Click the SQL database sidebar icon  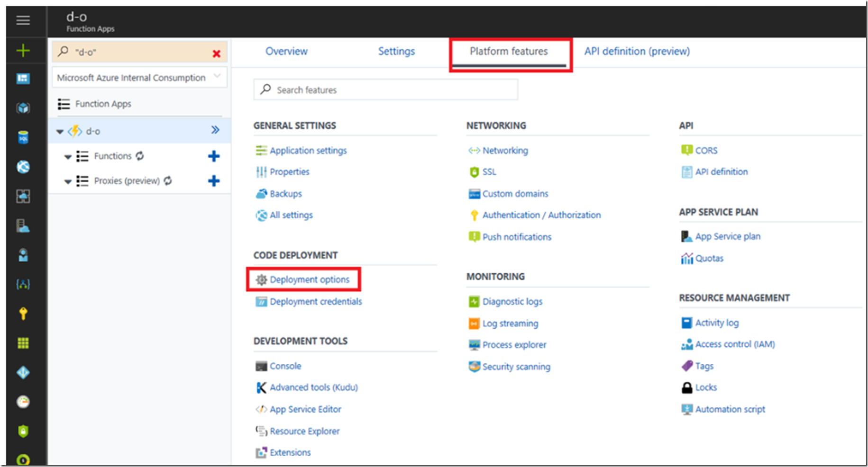[23, 137]
